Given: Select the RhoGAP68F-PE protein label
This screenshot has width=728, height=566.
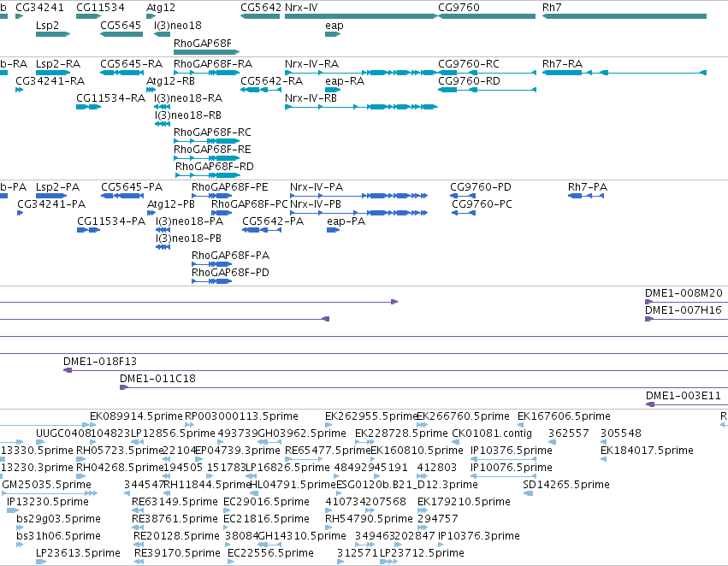Looking at the screenshot, I should click(230, 187).
